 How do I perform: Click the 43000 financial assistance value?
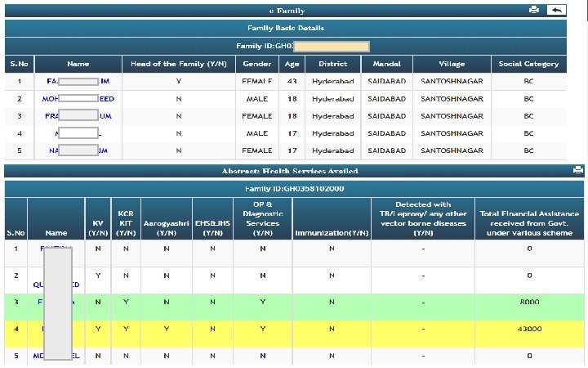[529, 329]
